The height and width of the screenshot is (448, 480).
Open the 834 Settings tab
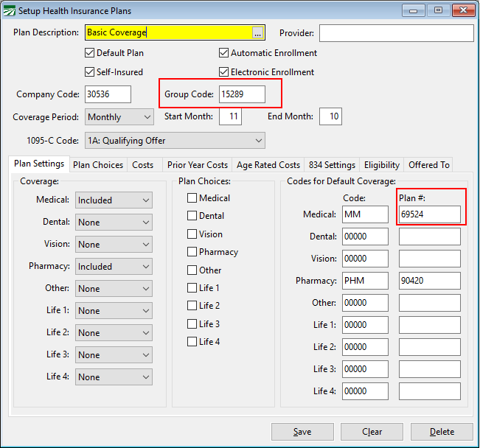click(x=331, y=165)
